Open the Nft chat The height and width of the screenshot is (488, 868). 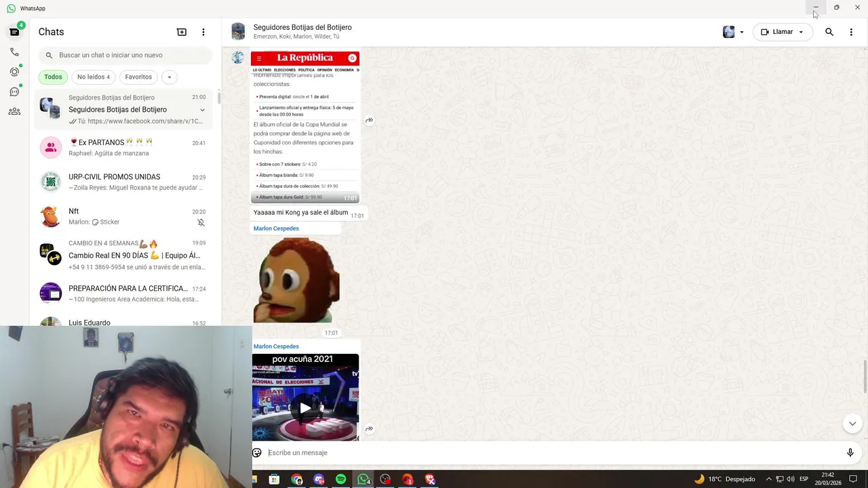pos(123,216)
